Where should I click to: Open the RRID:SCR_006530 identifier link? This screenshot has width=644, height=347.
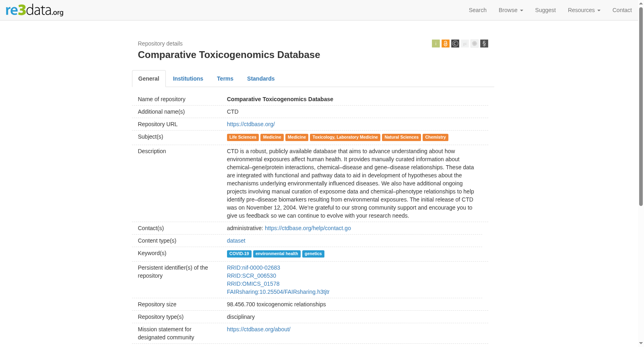tap(252, 276)
